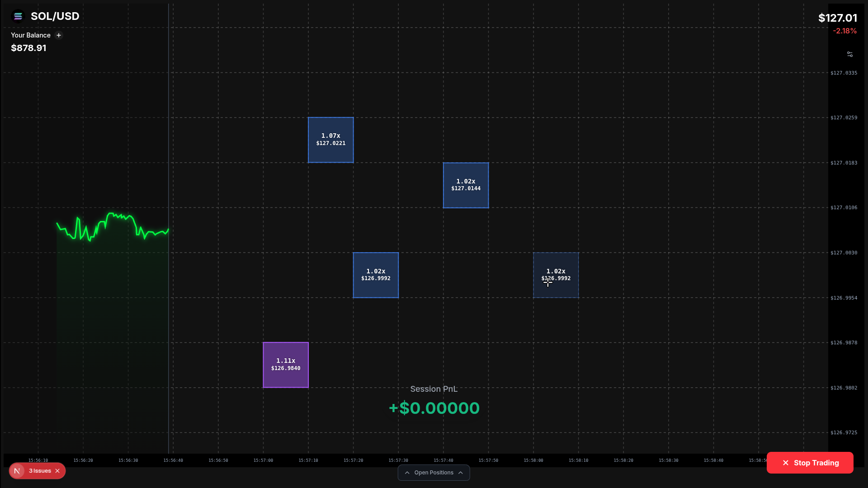Screen dimensions: 868x488
Task: Open chart settings sliders icon
Action: point(850,54)
